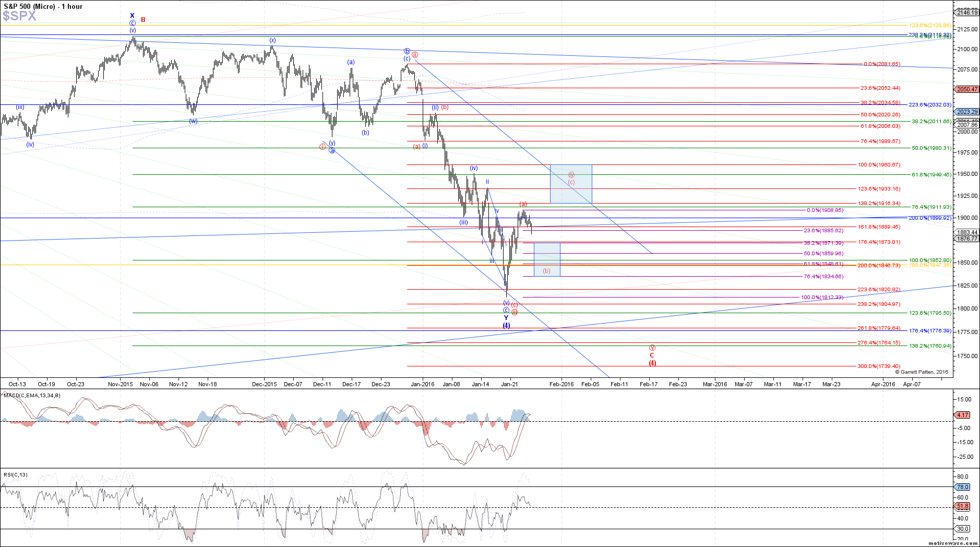
Task: Click the red "61.8%(2006.03)" Fibonacci label
Action: click(x=880, y=126)
